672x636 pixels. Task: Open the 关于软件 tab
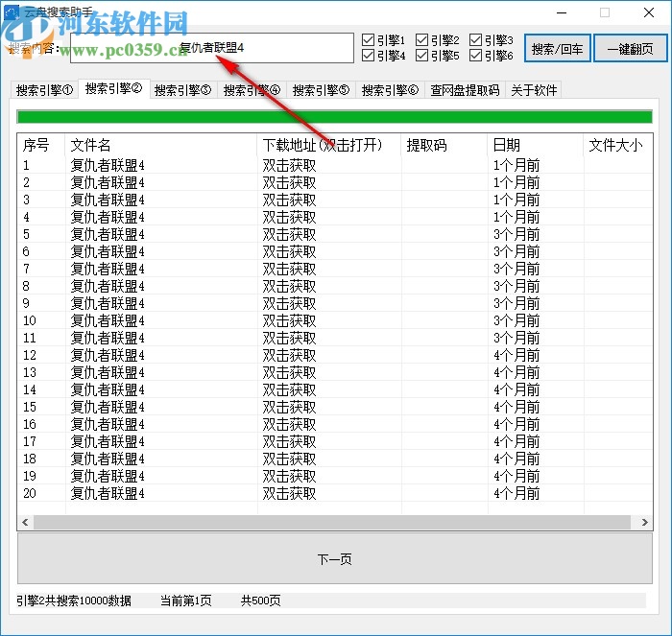(534, 90)
